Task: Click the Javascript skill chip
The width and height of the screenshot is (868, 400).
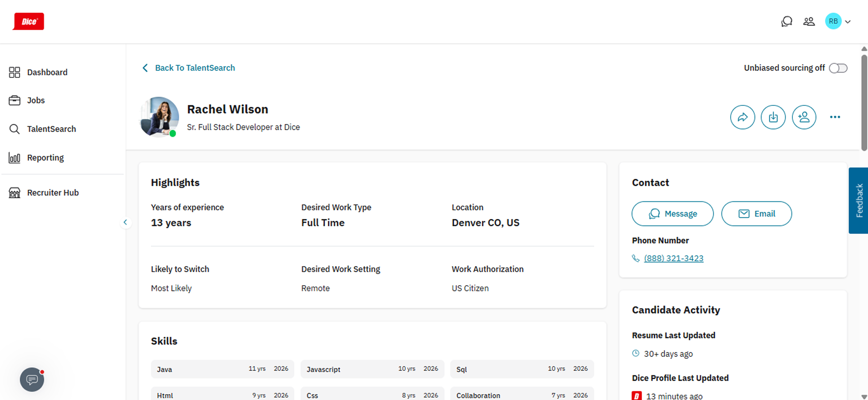Action: 372,369
